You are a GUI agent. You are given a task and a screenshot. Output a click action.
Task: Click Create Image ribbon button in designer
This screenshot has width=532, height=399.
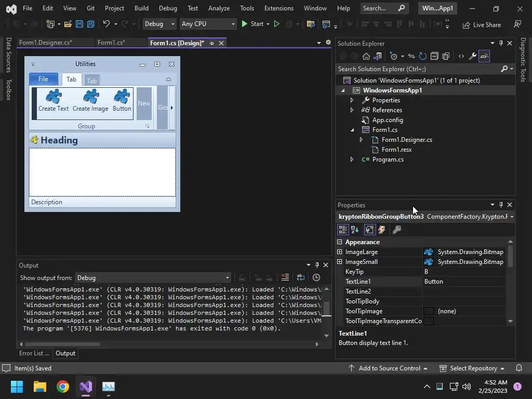tap(90, 100)
